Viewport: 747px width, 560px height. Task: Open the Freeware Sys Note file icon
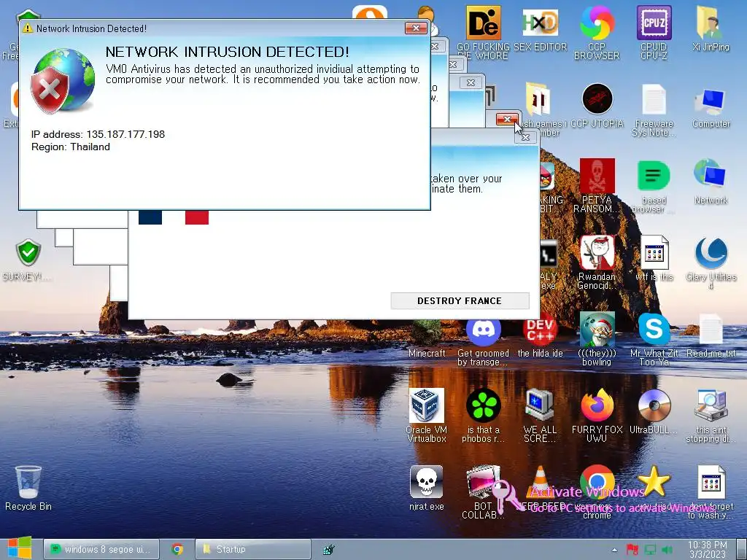tap(654, 99)
